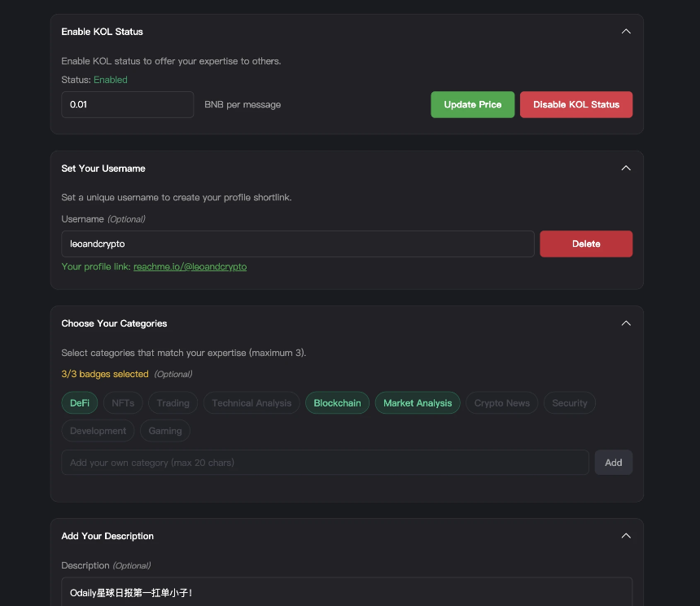Image resolution: width=700 pixels, height=606 pixels.
Task: Collapse the Enable KOL Status section
Action: 626,31
